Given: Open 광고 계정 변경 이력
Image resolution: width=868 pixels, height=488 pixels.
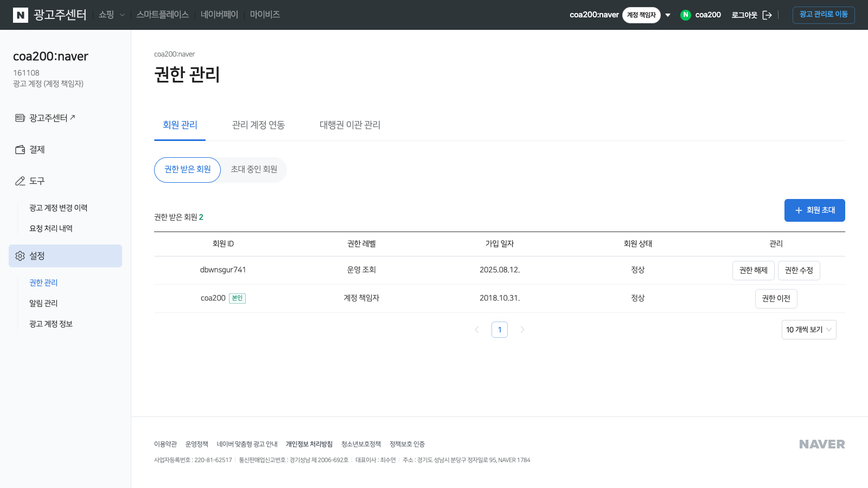Looking at the screenshot, I should (58, 208).
